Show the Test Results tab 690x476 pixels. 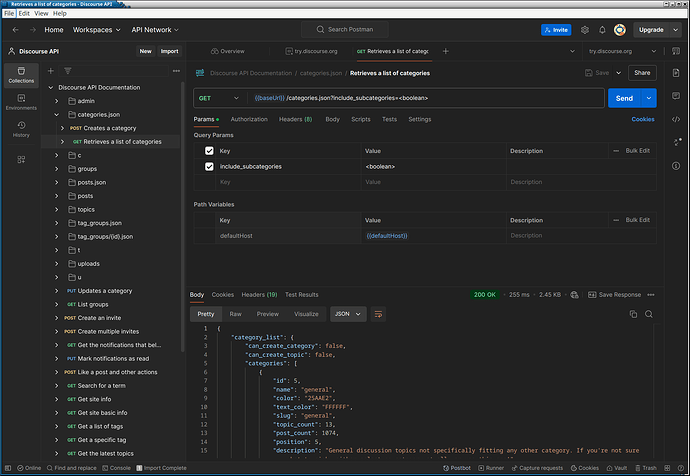[301, 295]
